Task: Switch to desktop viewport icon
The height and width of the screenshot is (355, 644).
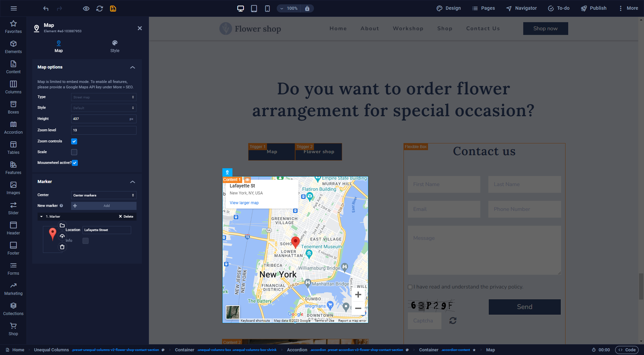Action: pos(240,8)
